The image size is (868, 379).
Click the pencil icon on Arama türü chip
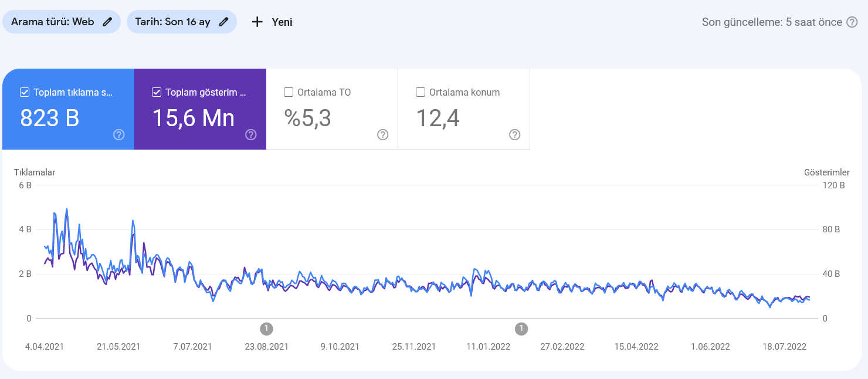click(107, 22)
